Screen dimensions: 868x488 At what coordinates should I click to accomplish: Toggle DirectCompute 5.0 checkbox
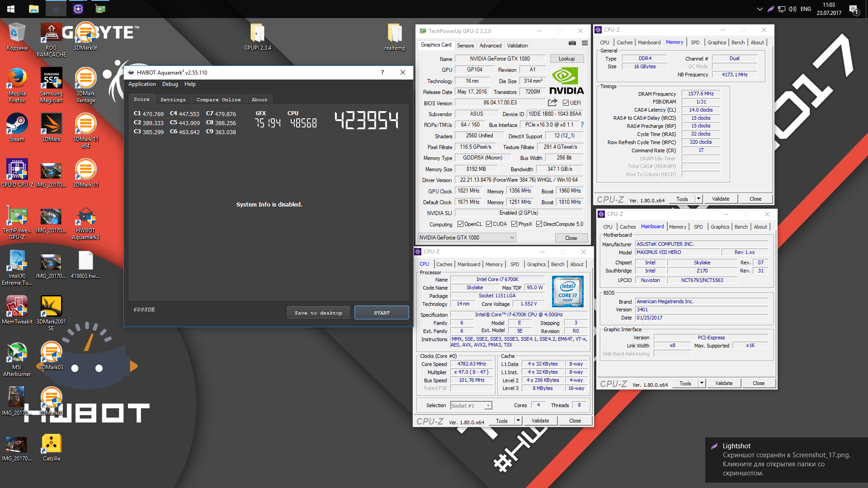539,224
